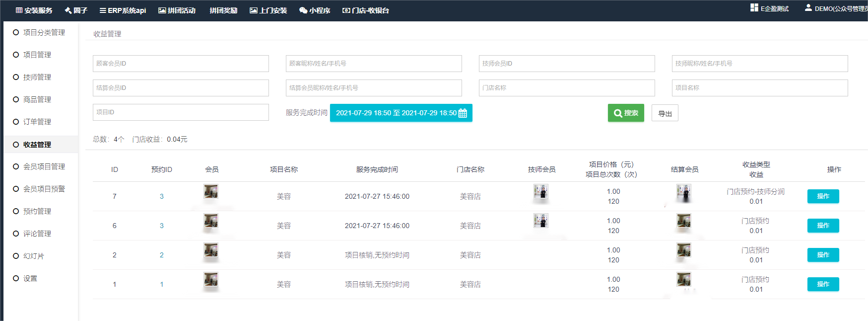The height and width of the screenshot is (321, 868).
Task: Open the 圈子 top menu item
Action: pos(76,10)
